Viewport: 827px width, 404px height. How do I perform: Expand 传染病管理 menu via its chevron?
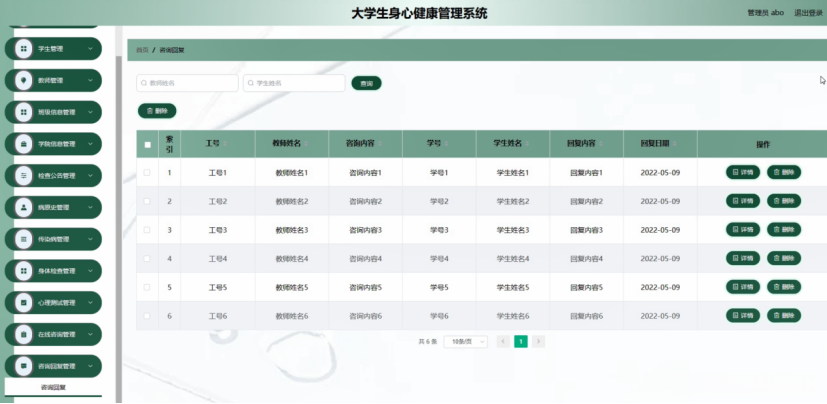coord(90,239)
